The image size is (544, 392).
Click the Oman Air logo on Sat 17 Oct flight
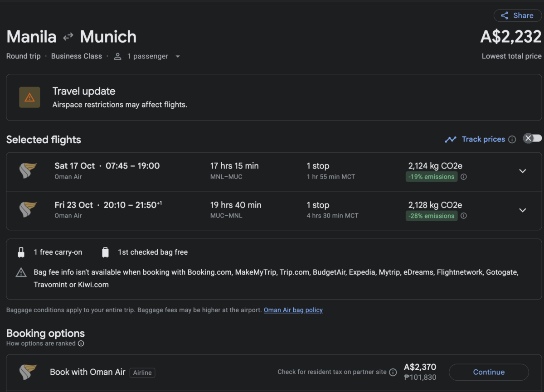(28, 170)
